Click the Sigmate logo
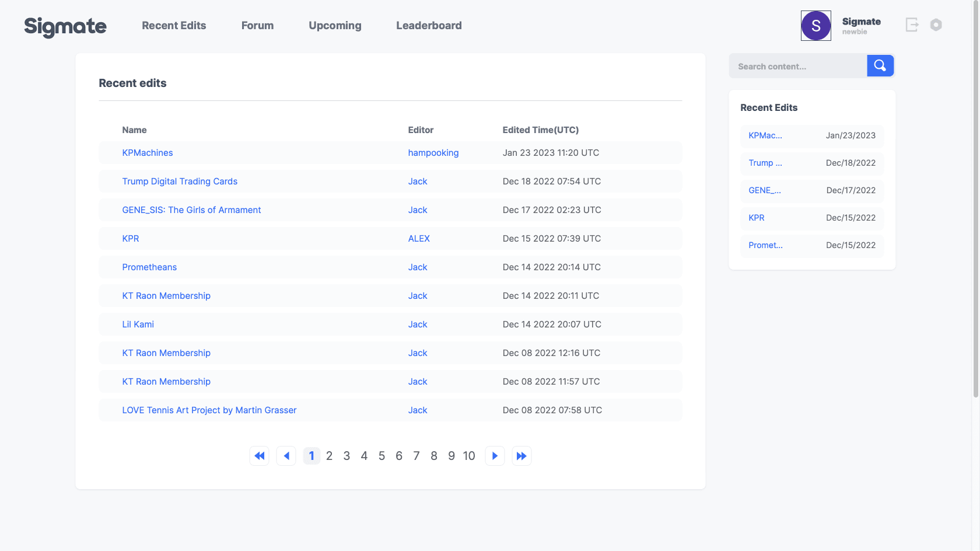This screenshot has height=551, width=980. 65,26
